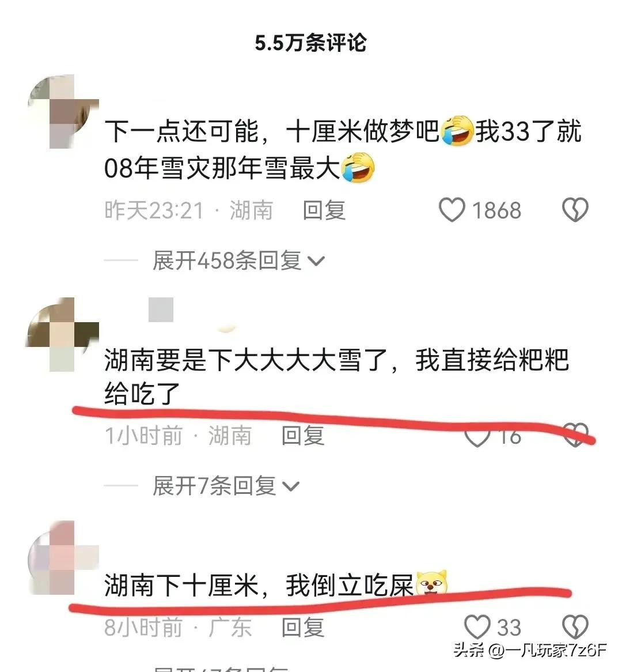Like the comment with 1868 likes
This screenshot has width=622, height=672.
[x=452, y=210]
